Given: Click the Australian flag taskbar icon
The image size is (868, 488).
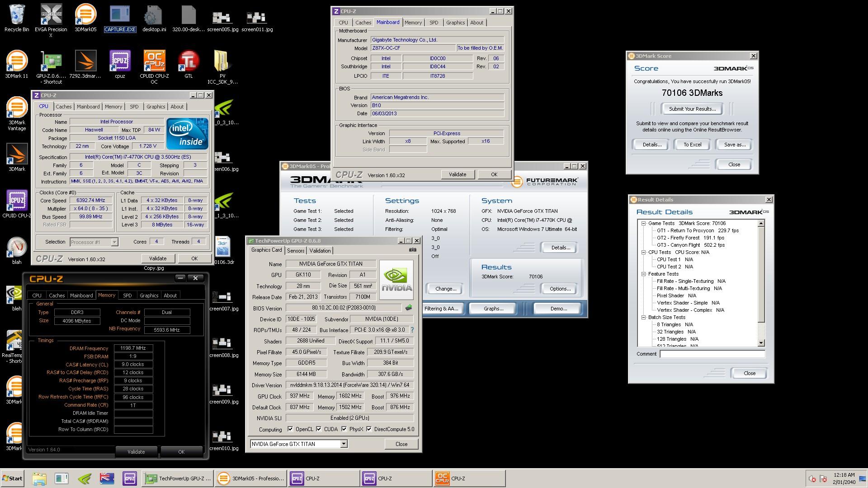Looking at the screenshot, I should pyautogui.click(x=107, y=479).
